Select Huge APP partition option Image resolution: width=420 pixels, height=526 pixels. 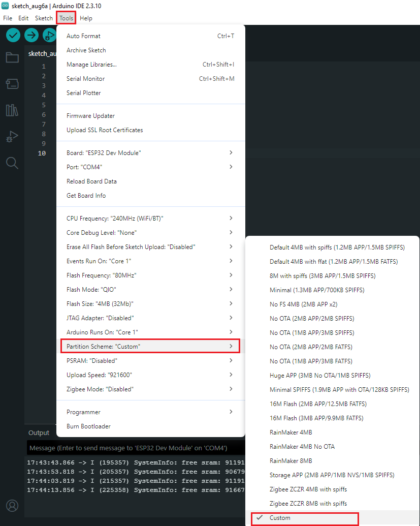pos(332,376)
